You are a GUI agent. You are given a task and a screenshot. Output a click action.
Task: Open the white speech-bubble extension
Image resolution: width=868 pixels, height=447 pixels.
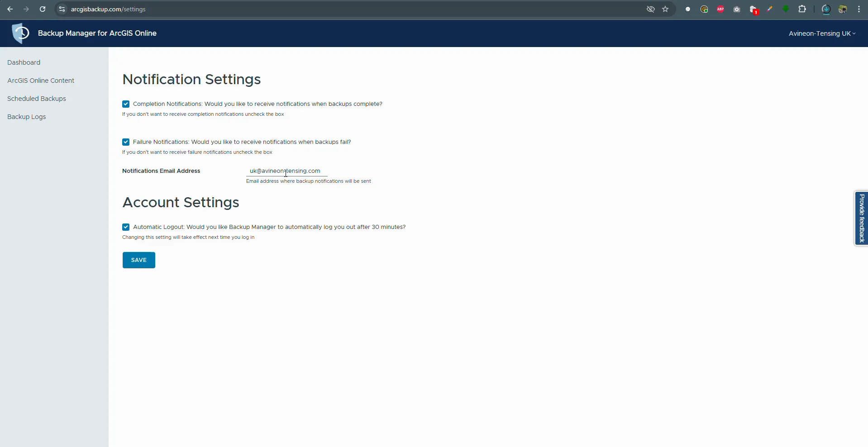coord(688,9)
